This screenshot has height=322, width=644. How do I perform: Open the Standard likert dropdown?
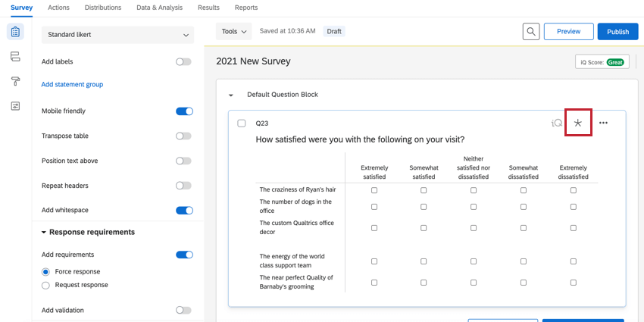pos(117,35)
